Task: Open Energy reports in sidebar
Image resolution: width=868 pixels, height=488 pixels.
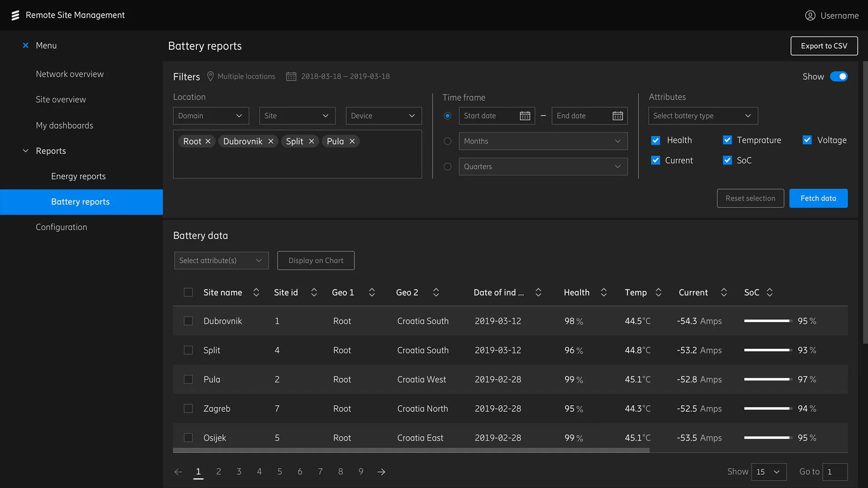Action: [78, 176]
